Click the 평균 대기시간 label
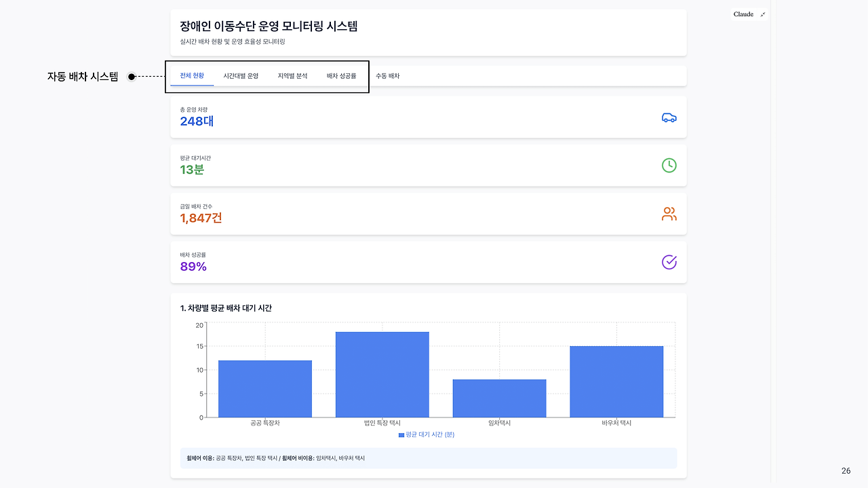Viewport: 868px width, 488px height. pyautogui.click(x=195, y=158)
